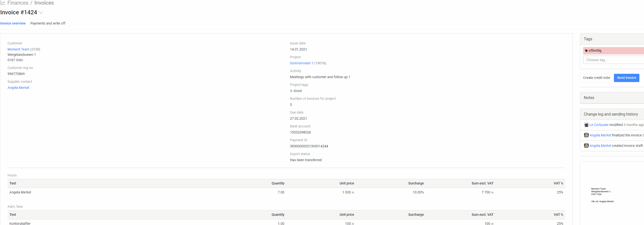The width and height of the screenshot is (644, 225).
Task: Click the 'Has been transferred' export status
Action: 305,160
